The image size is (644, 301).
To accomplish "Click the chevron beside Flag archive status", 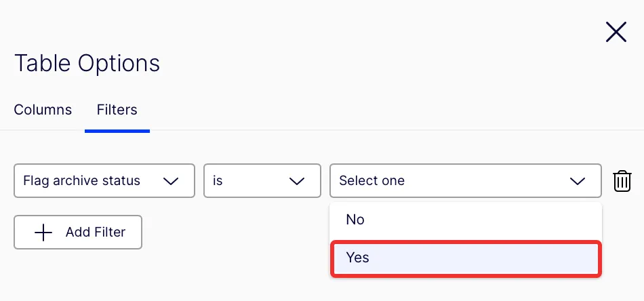I will click(x=170, y=181).
